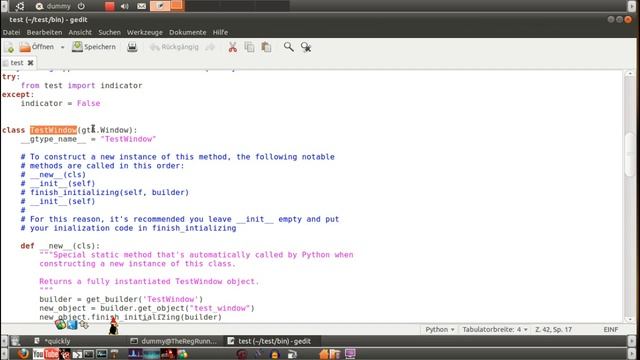This screenshot has width=640, height=360.
Task: Launch Firefox from the bottom panel
Action: tap(23, 354)
